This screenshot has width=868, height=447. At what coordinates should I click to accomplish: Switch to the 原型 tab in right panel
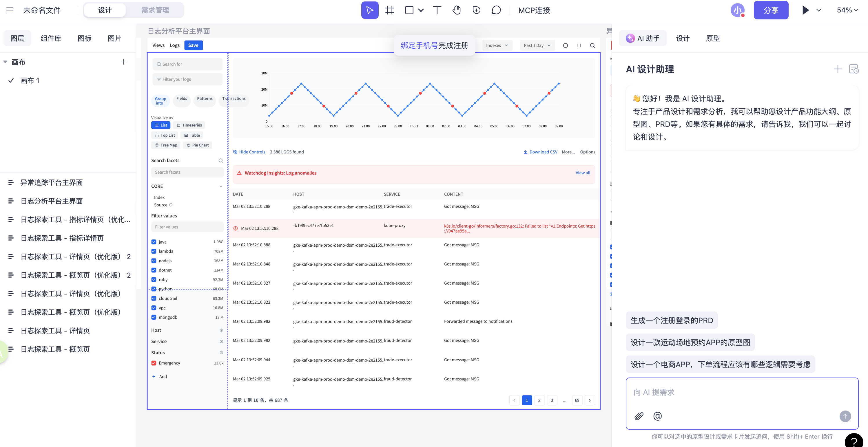coord(713,38)
